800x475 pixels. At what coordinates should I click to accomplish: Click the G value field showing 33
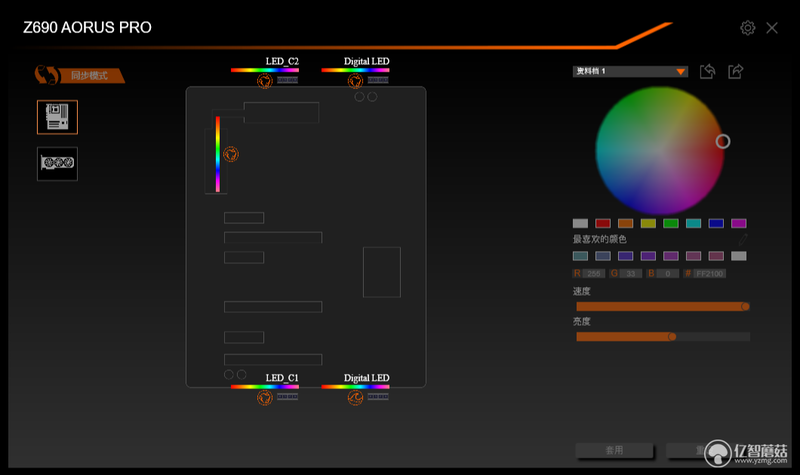631,274
